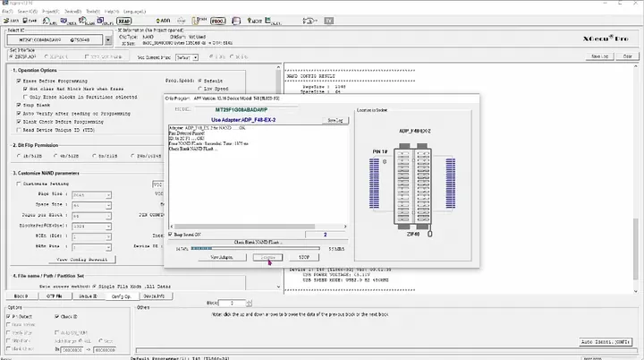Toggle Blank Check Before Programming
This screenshot has width=644, height=360.
(19, 122)
